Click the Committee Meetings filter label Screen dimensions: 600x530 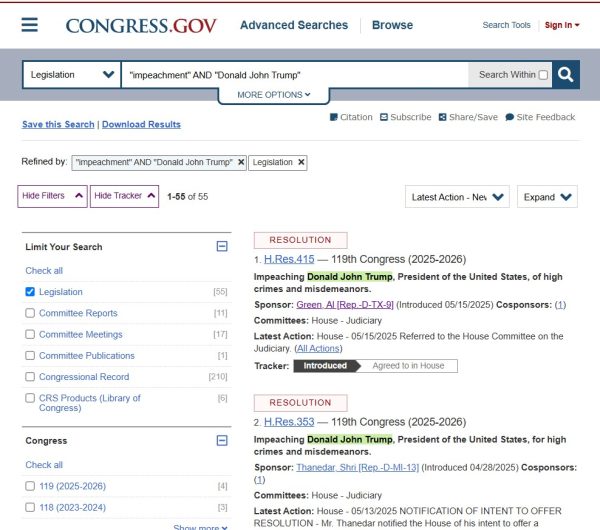(x=81, y=334)
